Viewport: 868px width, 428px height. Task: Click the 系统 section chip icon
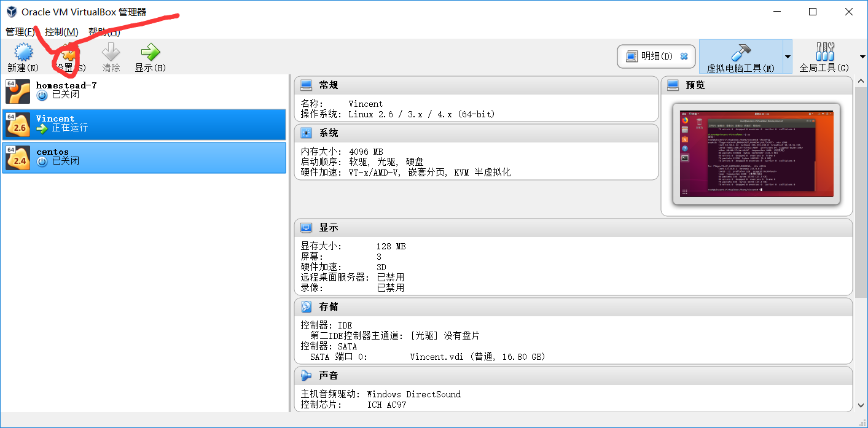click(307, 133)
